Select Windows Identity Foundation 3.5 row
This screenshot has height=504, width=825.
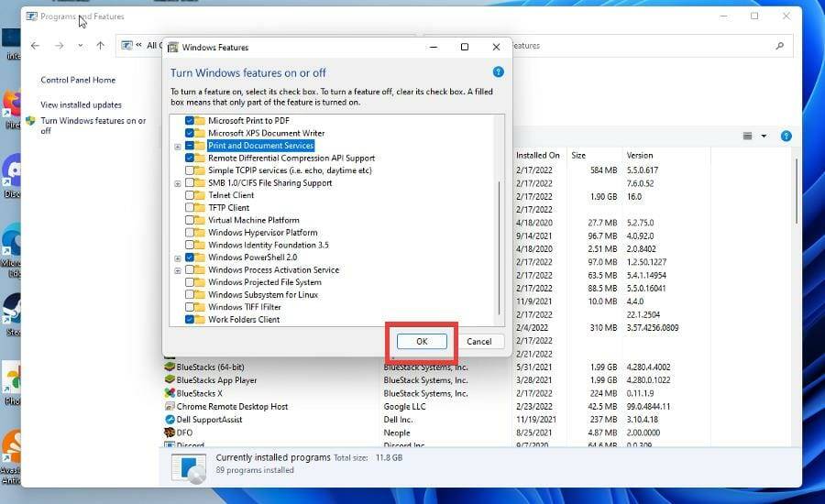(x=268, y=246)
